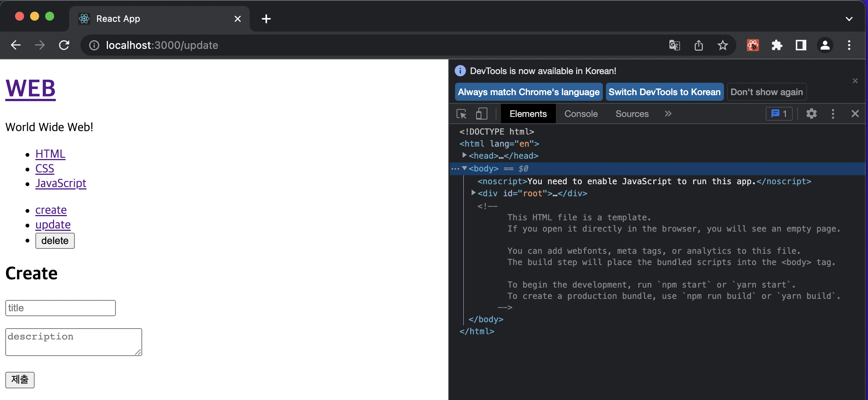Screen dimensions: 868x400
Task: Open the tab search chevron
Action: pos(849,19)
